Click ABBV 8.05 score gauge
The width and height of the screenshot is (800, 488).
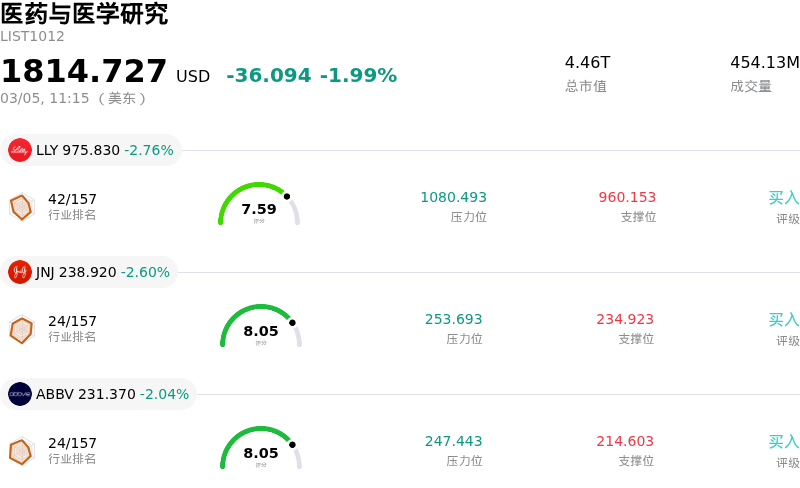point(261,449)
